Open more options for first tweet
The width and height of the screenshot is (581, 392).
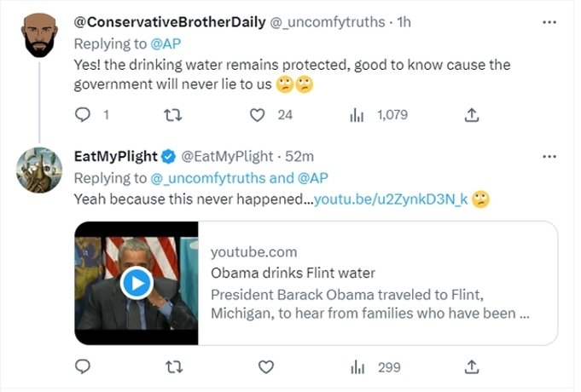(549, 22)
